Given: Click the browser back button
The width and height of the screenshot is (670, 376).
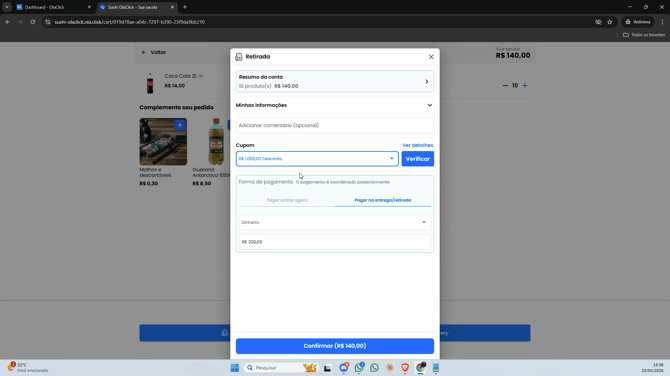Looking at the screenshot, I should [x=8, y=22].
